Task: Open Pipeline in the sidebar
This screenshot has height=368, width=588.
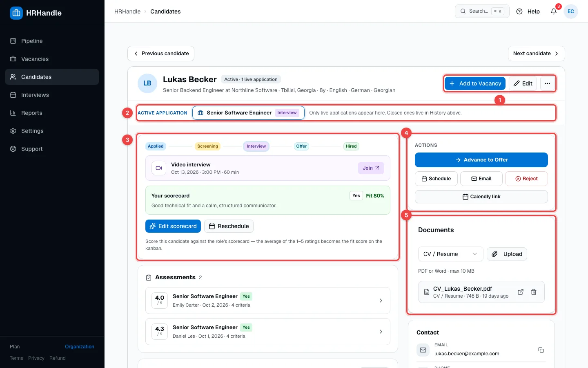Action: pos(52,41)
